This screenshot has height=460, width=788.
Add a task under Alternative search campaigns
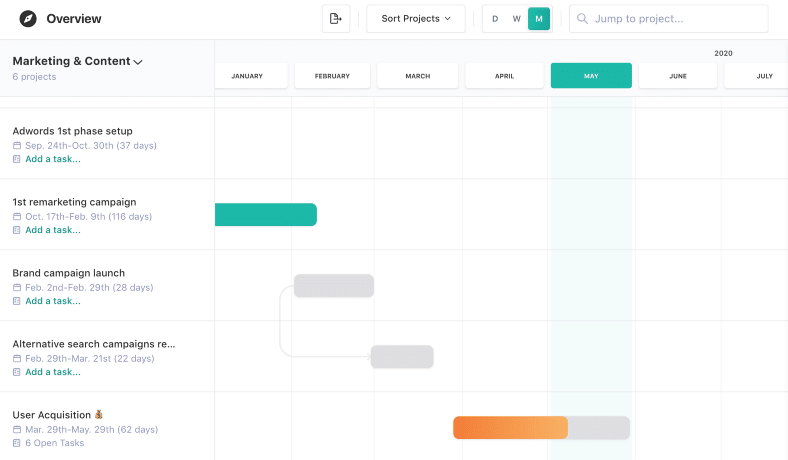coord(53,372)
